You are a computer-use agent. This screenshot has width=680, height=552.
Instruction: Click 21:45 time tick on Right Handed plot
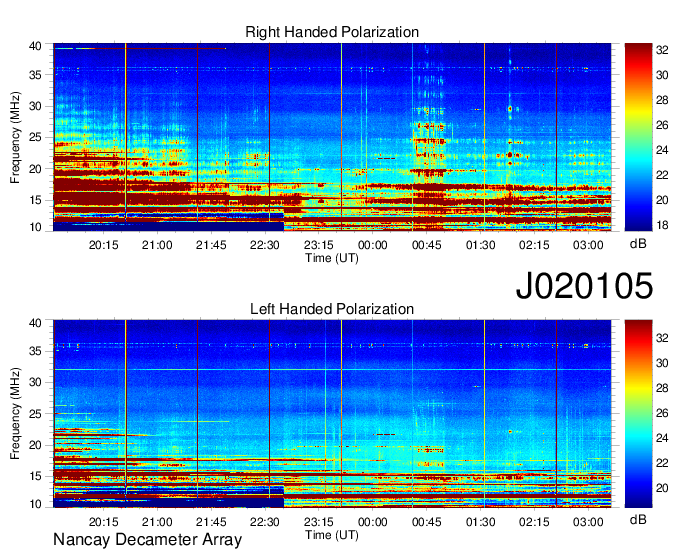tap(211, 245)
